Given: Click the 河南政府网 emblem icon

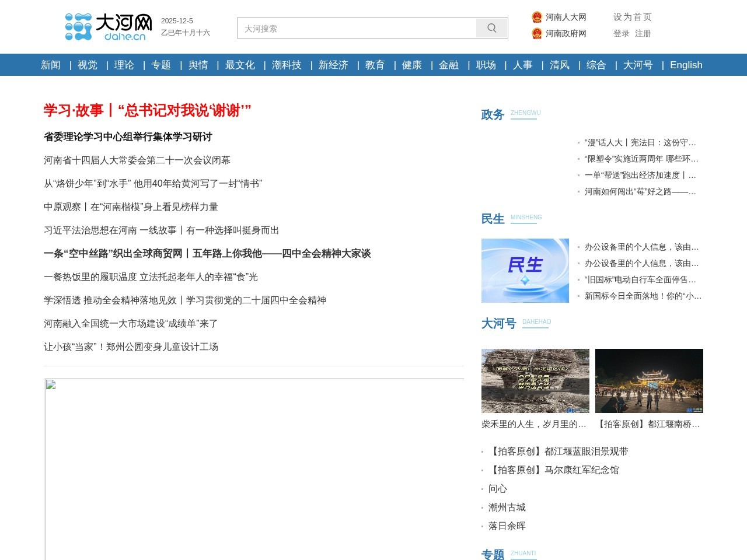Looking at the screenshot, I should 537,34.
